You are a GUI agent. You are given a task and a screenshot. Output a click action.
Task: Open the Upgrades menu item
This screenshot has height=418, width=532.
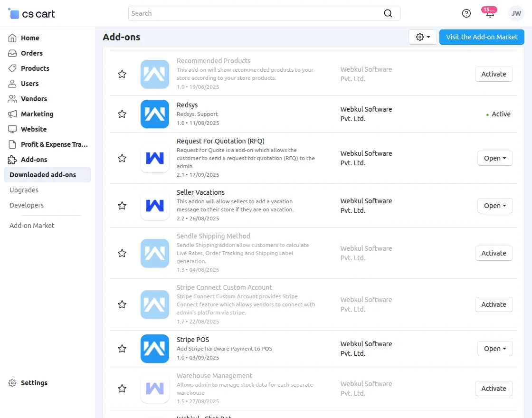[x=24, y=190]
